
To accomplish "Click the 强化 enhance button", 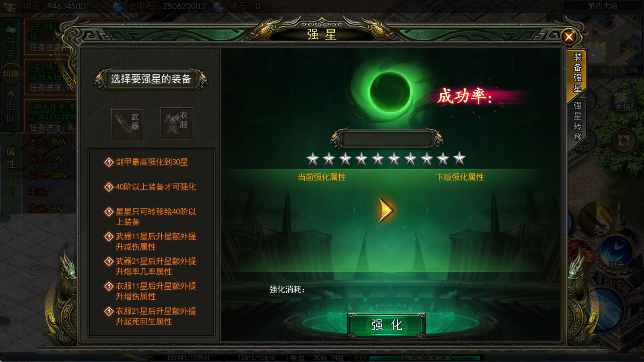I will pos(386,325).
